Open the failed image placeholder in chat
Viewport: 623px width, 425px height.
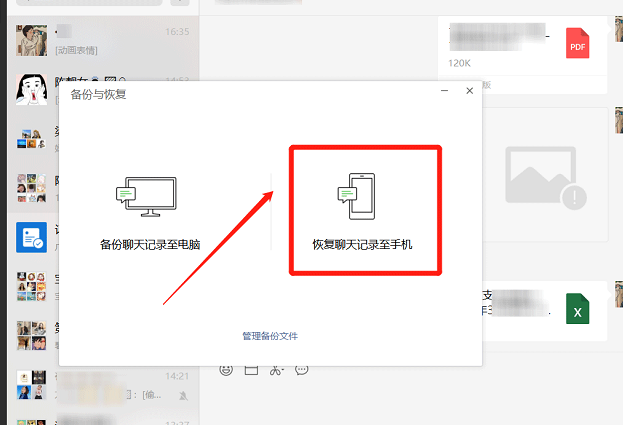[545, 175]
